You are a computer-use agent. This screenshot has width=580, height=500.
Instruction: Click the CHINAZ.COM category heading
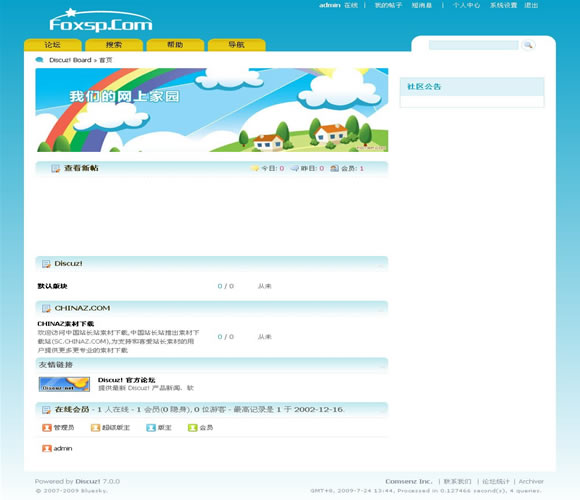click(x=82, y=308)
